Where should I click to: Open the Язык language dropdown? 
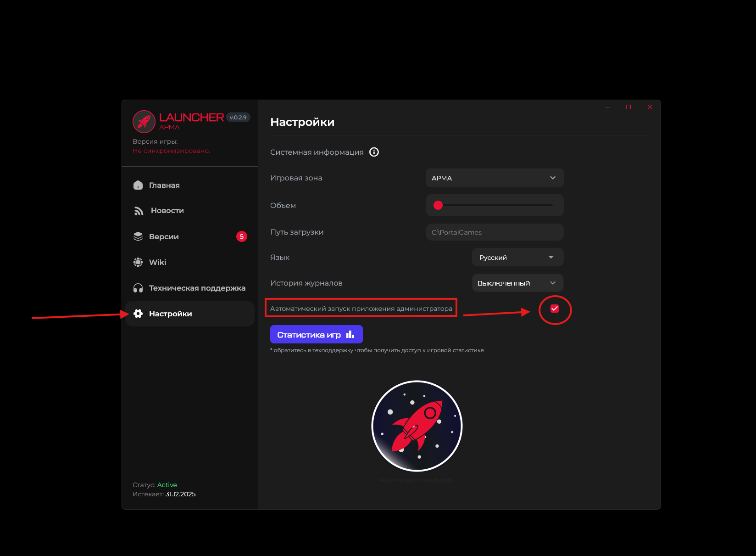517,258
